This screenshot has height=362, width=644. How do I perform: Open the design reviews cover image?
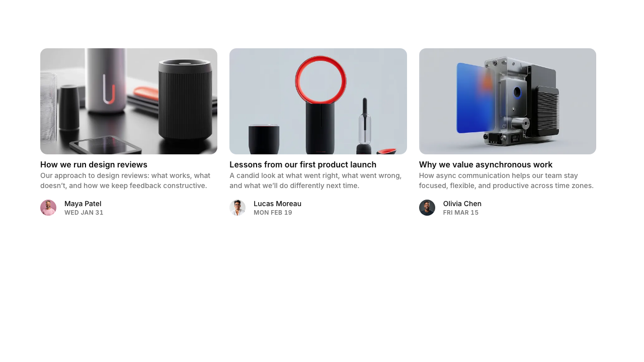click(129, 101)
